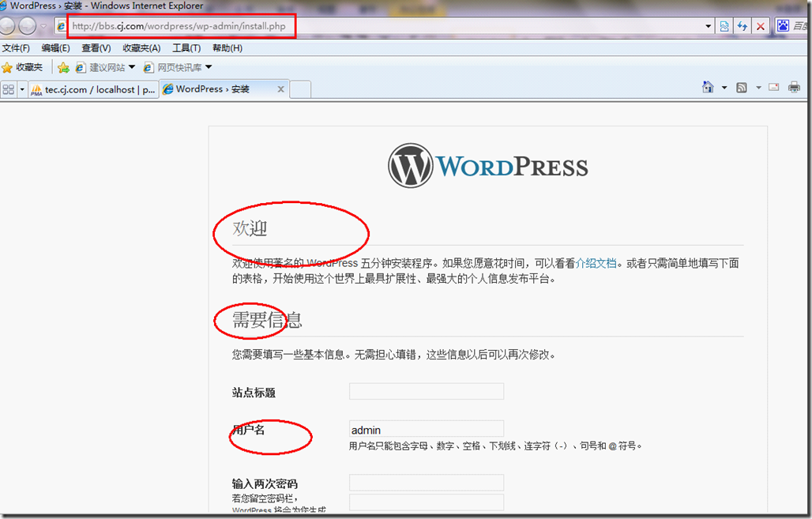Image resolution: width=812 pixels, height=519 pixels.
Task: Click the browser Back button
Action: pos(6,25)
